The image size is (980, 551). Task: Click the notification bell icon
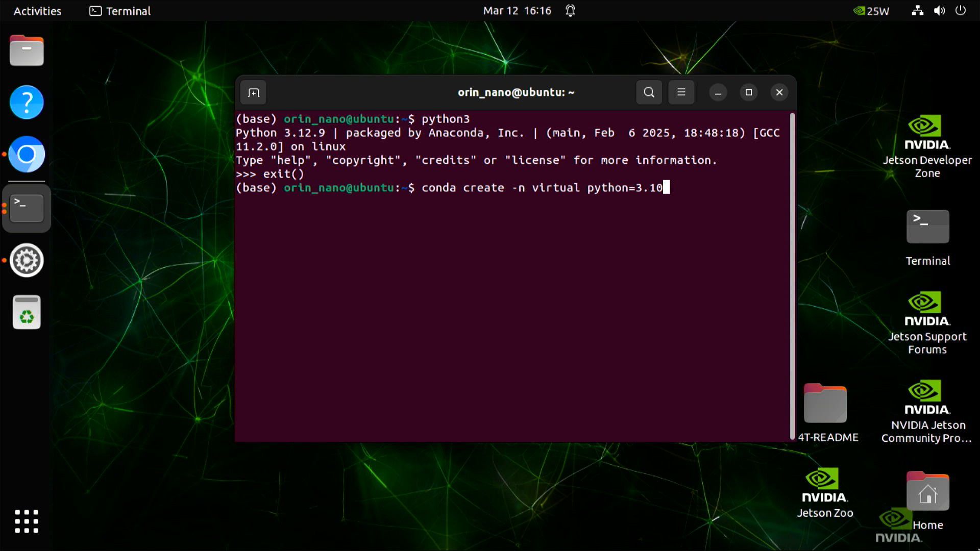[x=570, y=11]
